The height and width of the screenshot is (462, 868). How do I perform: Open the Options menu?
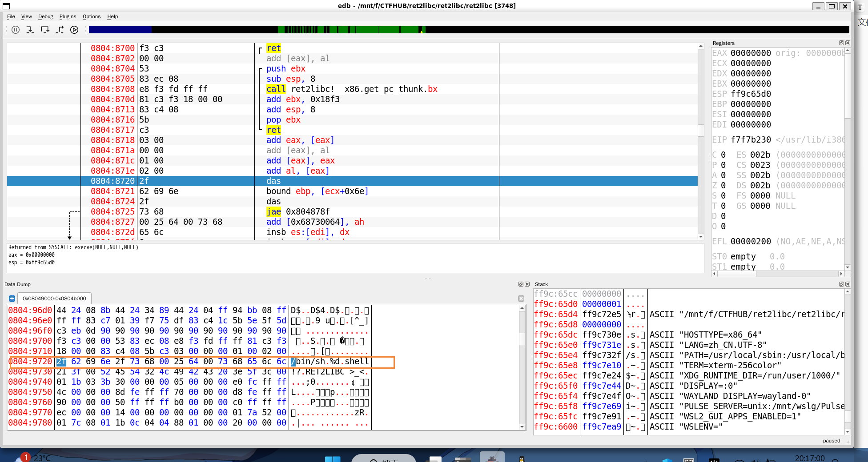pos(92,16)
